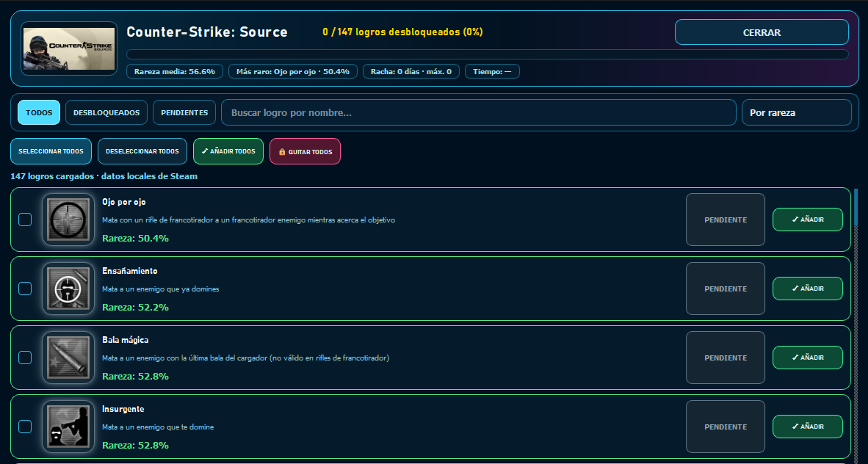Click the Ensañamiento achievement icon
Viewport: 868px width, 464px height.
coord(68,289)
